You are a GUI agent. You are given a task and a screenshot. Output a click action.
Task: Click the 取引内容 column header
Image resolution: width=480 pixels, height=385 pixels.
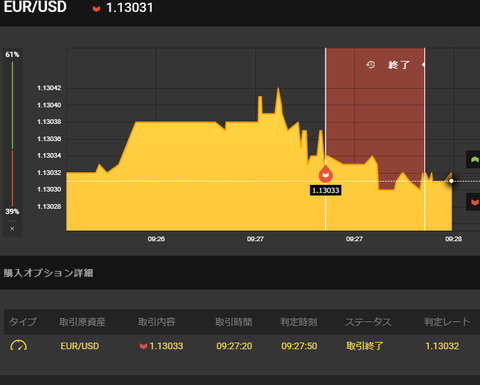(x=157, y=322)
